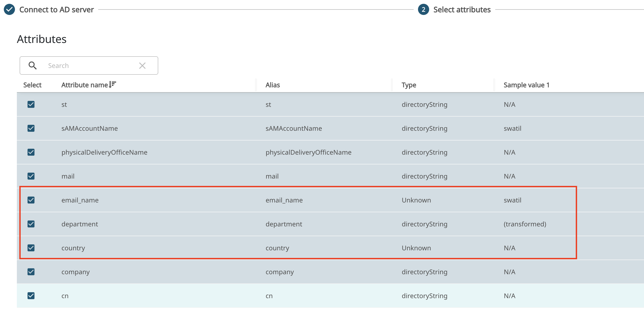The width and height of the screenshot is (644, 312).
Task: Click the Attribute name sort icon
Action: tap(112, 85)
